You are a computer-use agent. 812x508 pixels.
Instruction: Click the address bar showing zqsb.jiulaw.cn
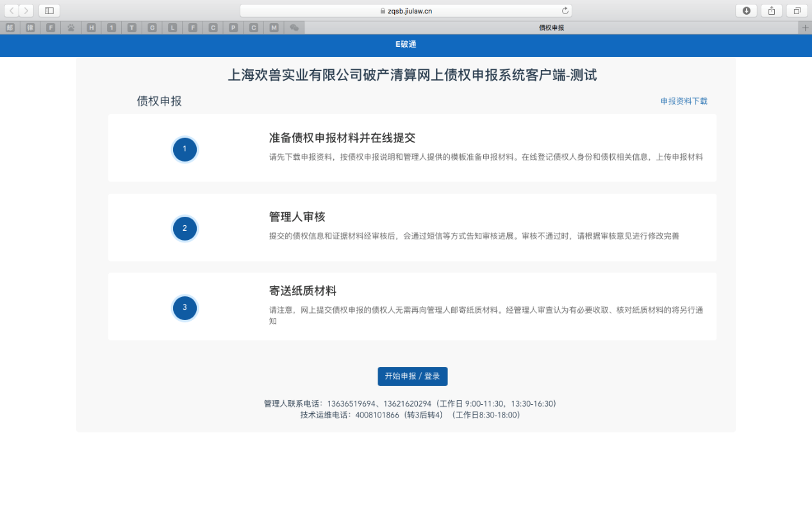point(405,10)
